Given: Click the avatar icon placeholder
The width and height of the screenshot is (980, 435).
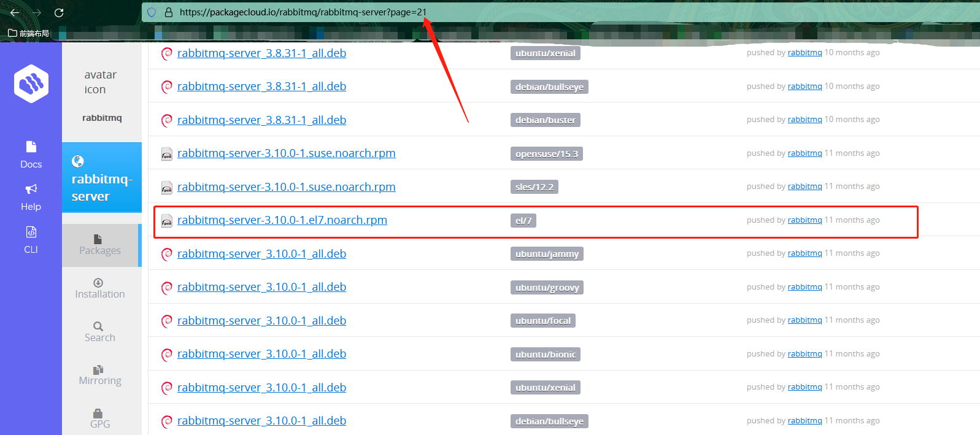Looking at the screenshot, I should click(101, 82).
